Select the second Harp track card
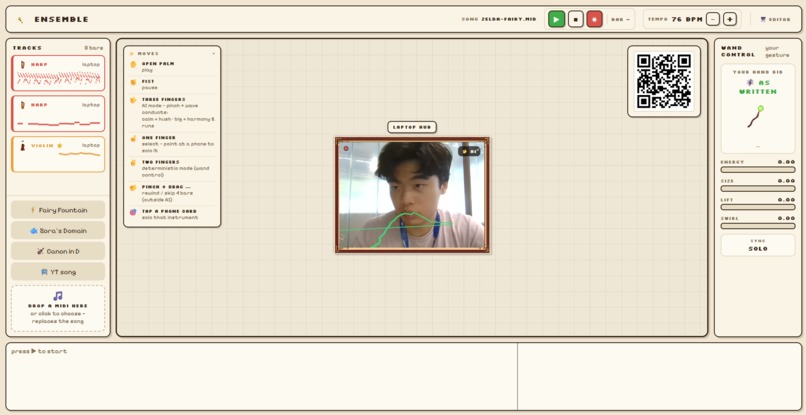 pos(58,113)
